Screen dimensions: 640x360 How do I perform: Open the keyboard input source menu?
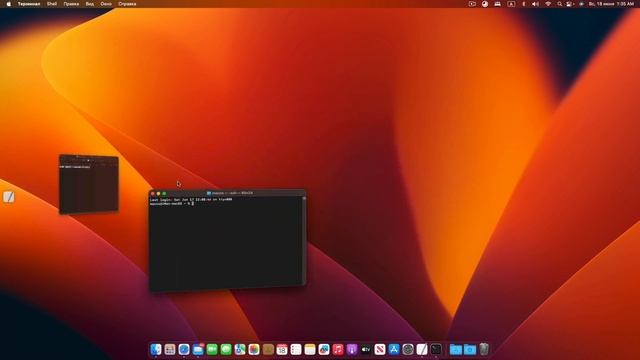pos(511,4)
